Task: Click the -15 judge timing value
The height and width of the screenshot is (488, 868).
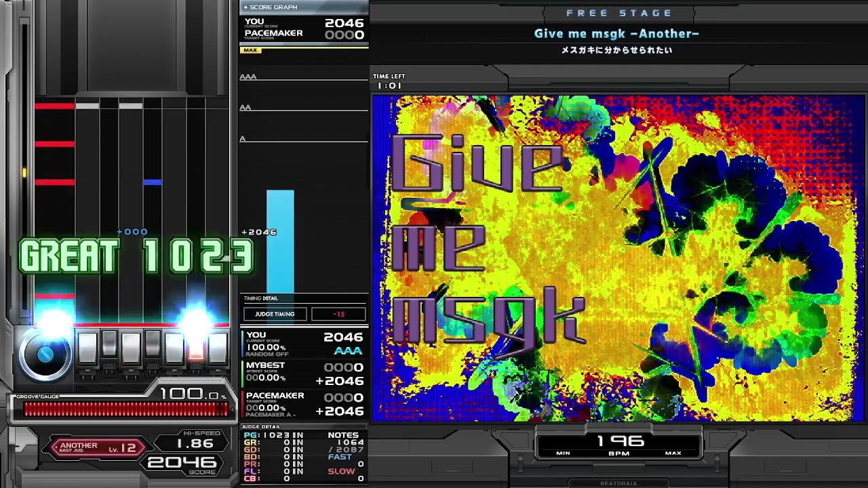Action: [x=338, y=314]
